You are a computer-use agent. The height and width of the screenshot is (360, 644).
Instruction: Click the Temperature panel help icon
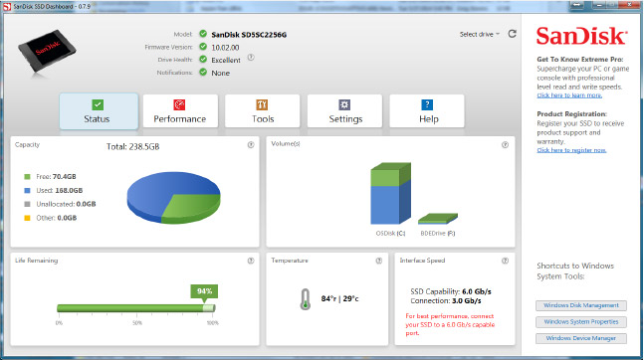[379, 261]
